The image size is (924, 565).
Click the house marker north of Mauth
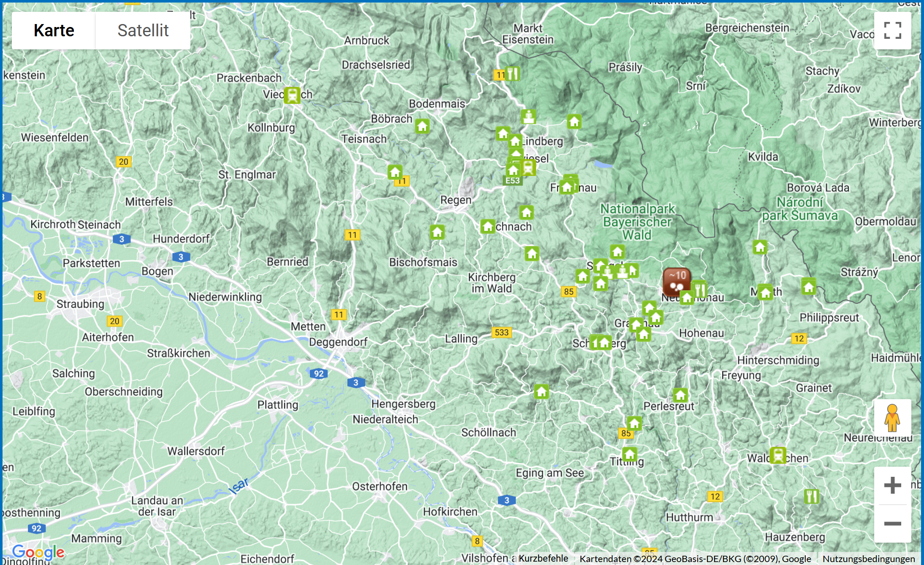click(760, 247)
